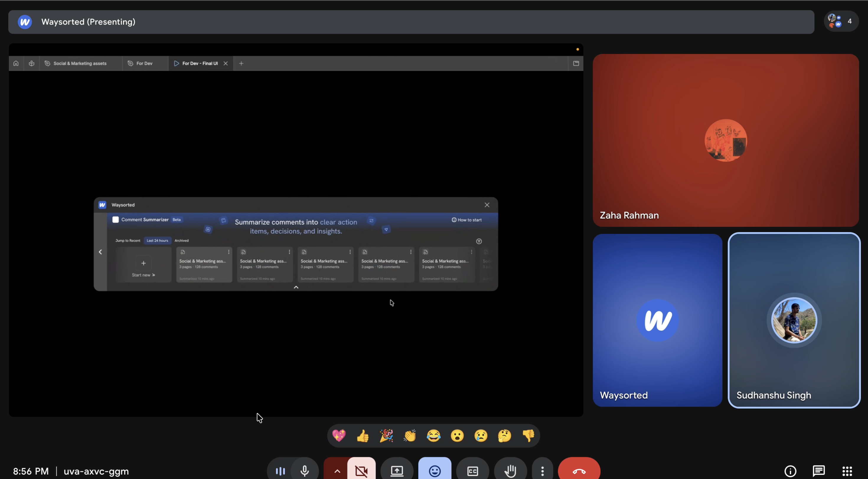Send the surprised face reaction

(x=457, y=436)
